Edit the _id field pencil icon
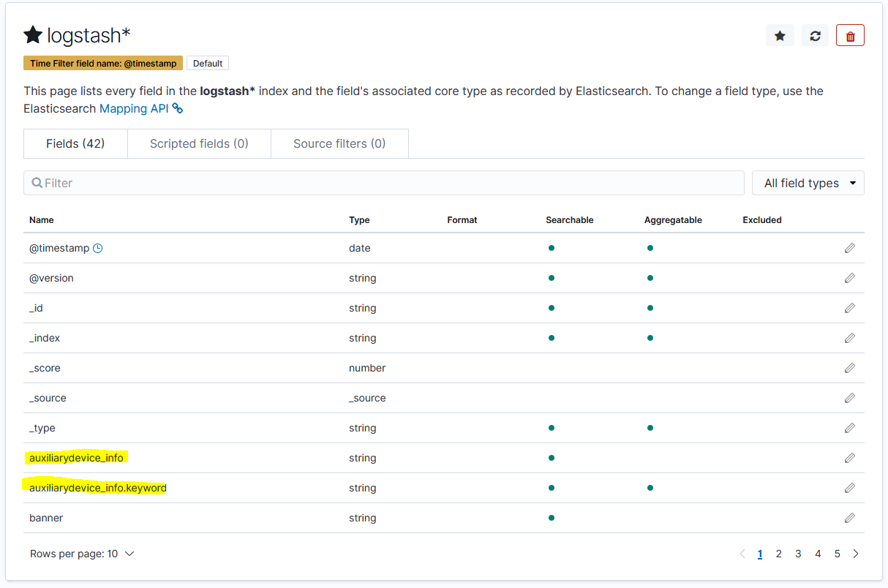 849,308
